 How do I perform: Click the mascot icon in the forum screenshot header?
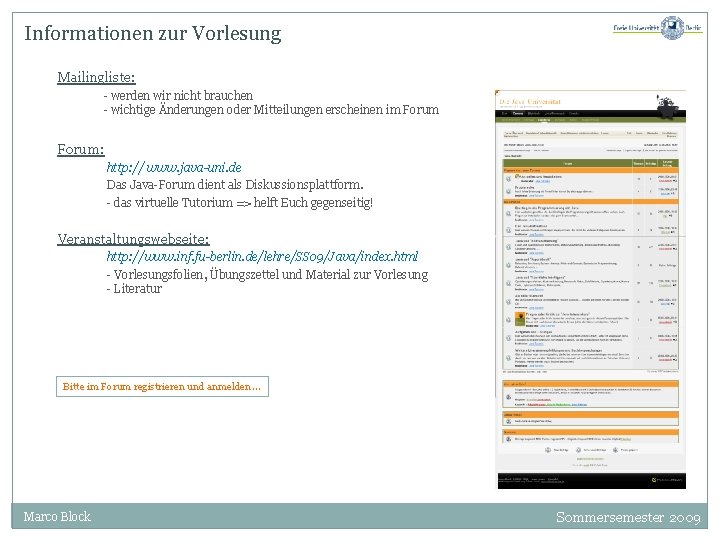[667, 107]
